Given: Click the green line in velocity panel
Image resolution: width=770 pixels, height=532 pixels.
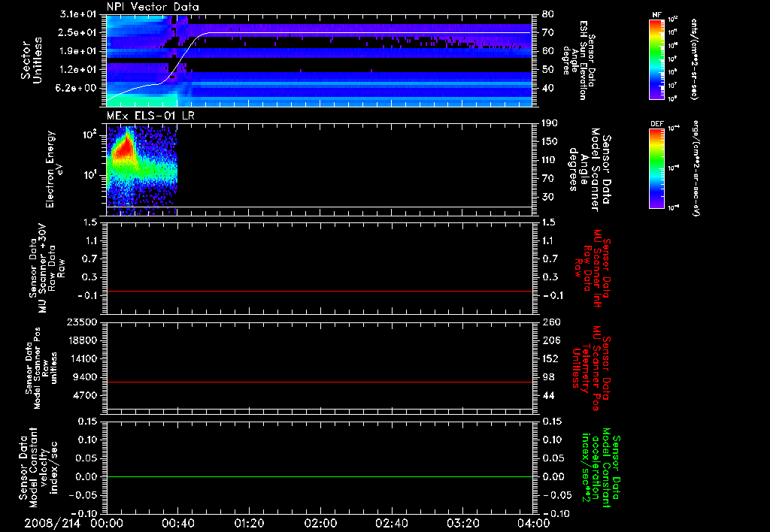Looking at the screenshot, I should click(319, 476).
